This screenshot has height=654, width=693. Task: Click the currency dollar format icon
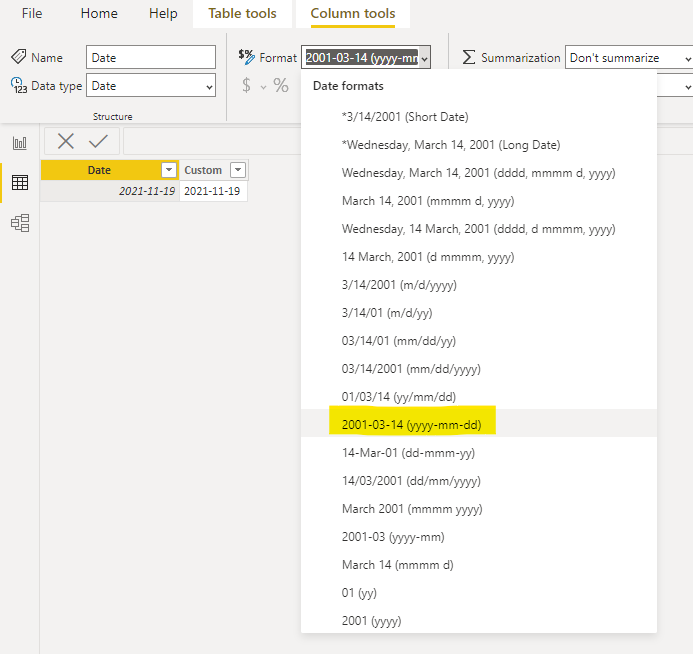click(x=246, y=85)
